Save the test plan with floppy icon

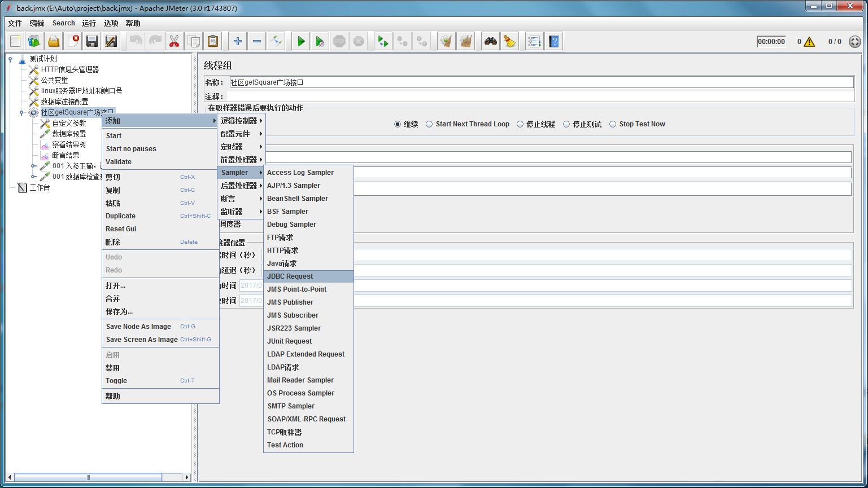(92, 41)
